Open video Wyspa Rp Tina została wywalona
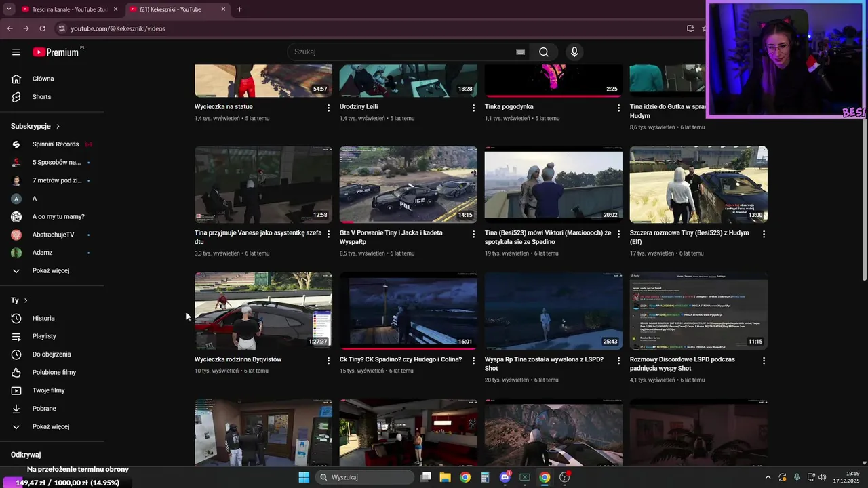The image size is (868, 488). [x=544, y=364]
